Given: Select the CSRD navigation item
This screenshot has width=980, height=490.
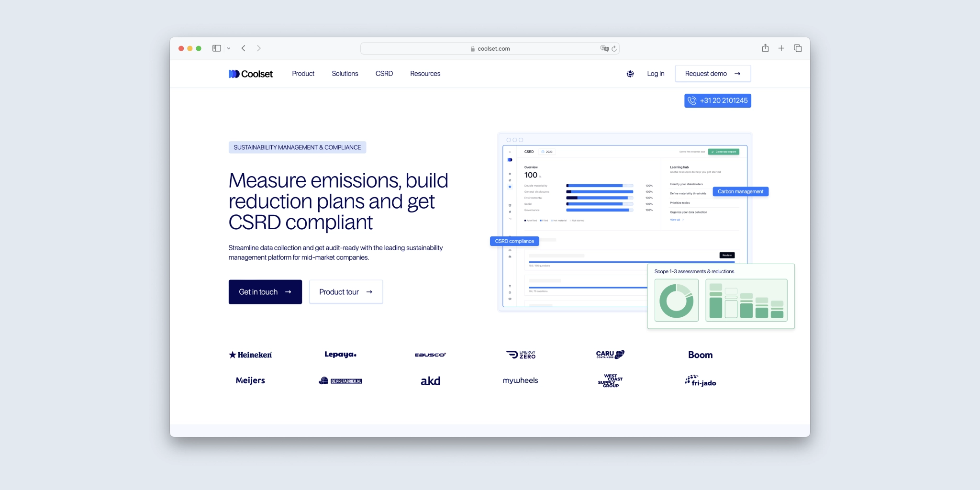Looking at the screenshot, I should 384,73.
